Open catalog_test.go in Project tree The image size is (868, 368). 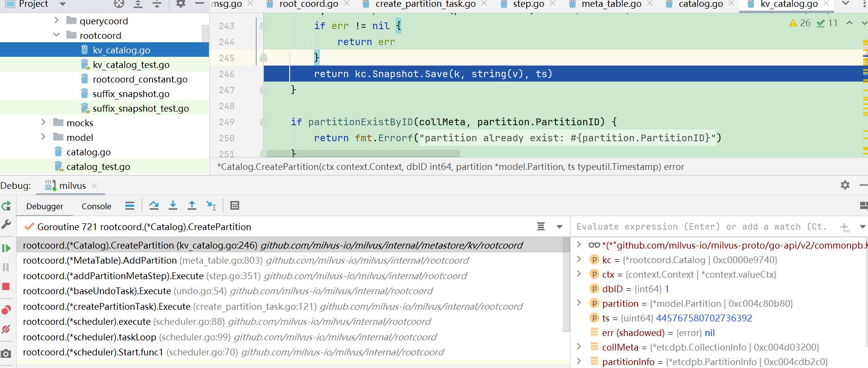pos(98,167)
